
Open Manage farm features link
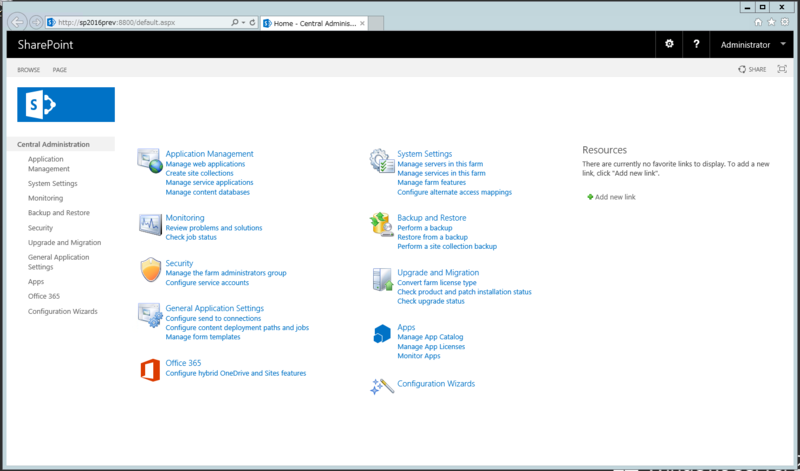tap(431, 182)
